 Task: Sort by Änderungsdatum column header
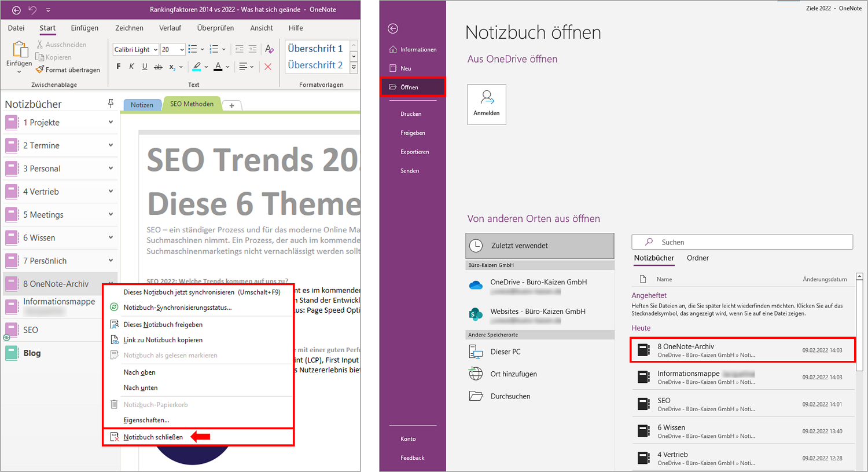coord(825,279)
